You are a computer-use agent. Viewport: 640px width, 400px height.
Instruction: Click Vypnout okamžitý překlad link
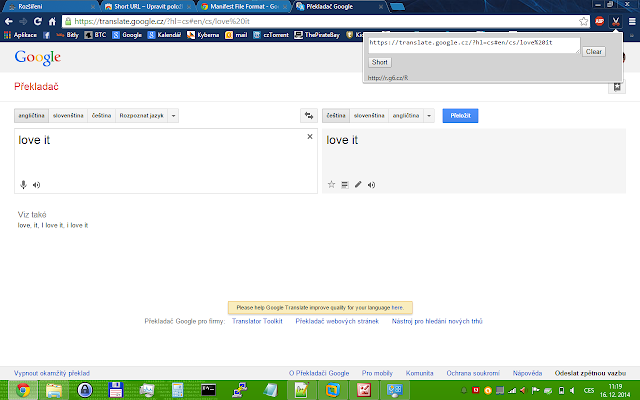click(x=52, y=373)
